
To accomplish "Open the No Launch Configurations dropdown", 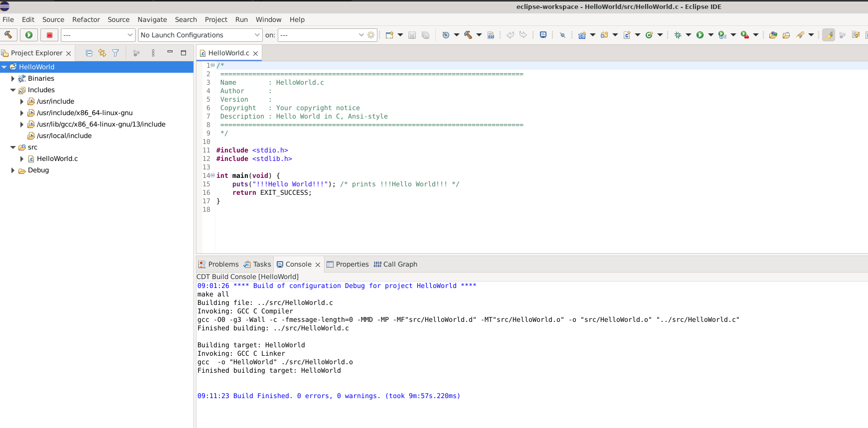I will click(200, 35).
